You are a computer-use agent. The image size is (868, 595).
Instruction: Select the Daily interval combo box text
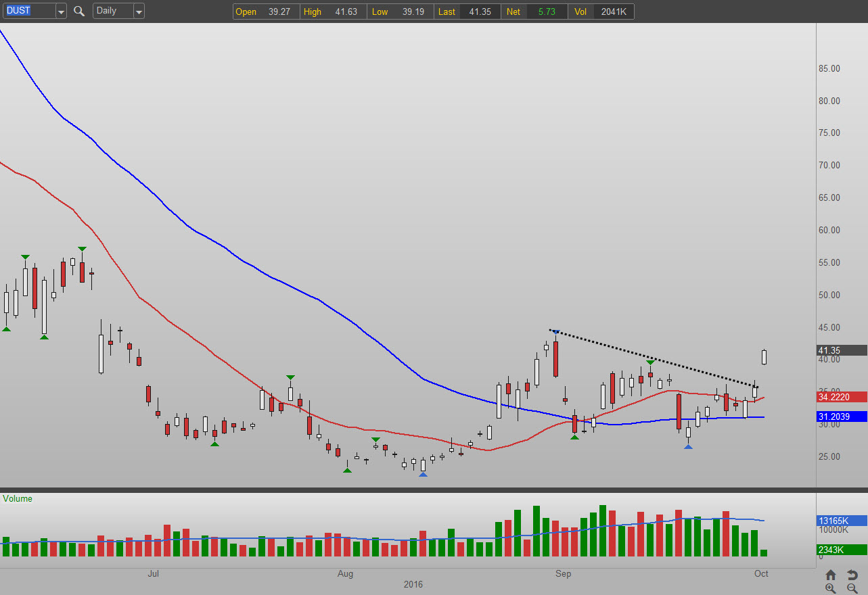[112, 11]
